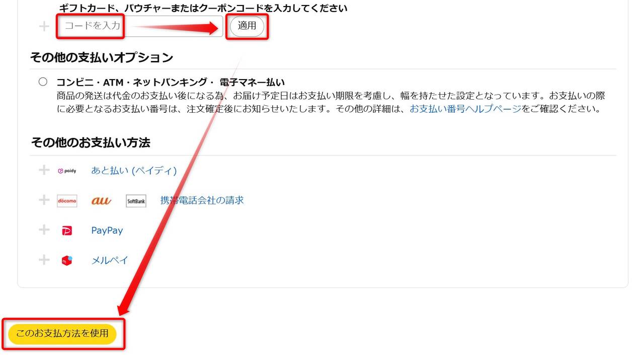Screen dimensions: 644x363
Task: Click the red PayPay logo icon
Action: 67,231
